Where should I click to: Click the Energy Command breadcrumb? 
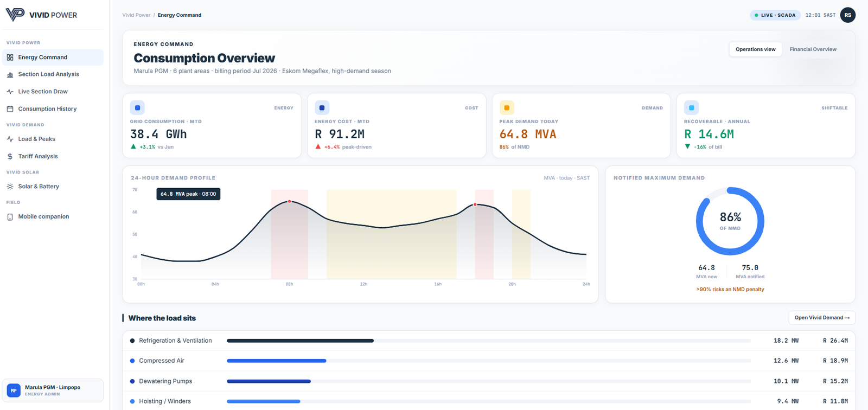(x=180, y=15)
